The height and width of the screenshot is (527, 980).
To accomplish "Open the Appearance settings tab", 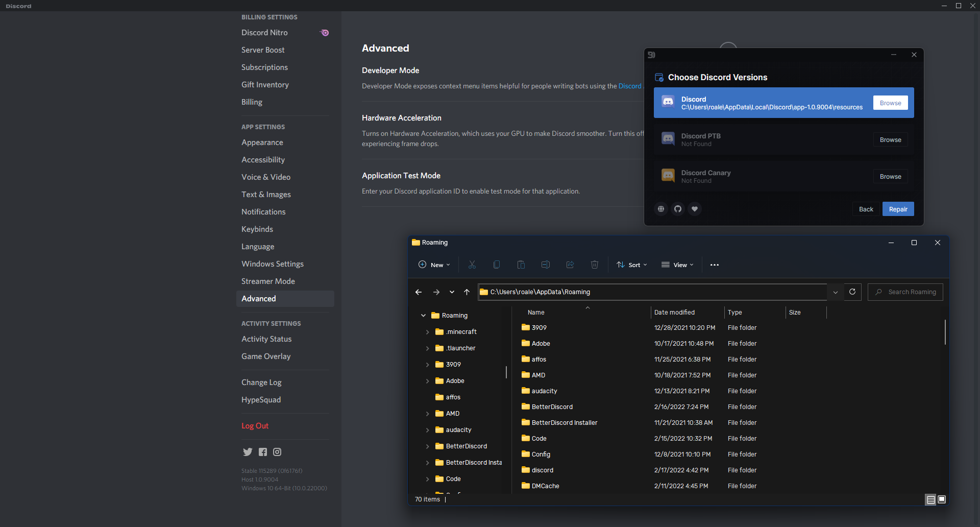I will [262, 142].
